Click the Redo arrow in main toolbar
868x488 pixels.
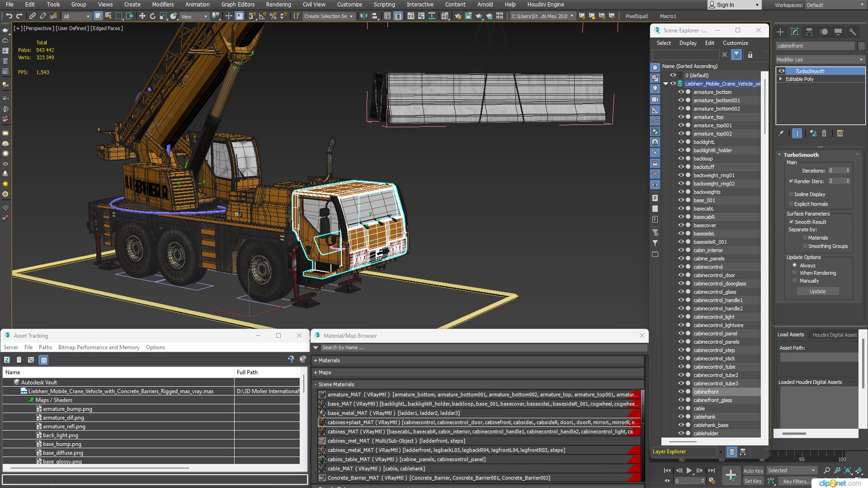click(x=19, y=16)
